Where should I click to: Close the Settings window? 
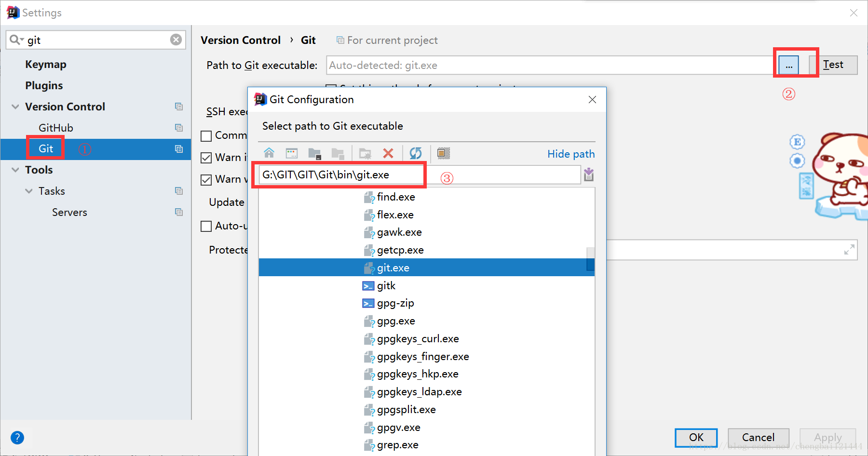[854, 13]
